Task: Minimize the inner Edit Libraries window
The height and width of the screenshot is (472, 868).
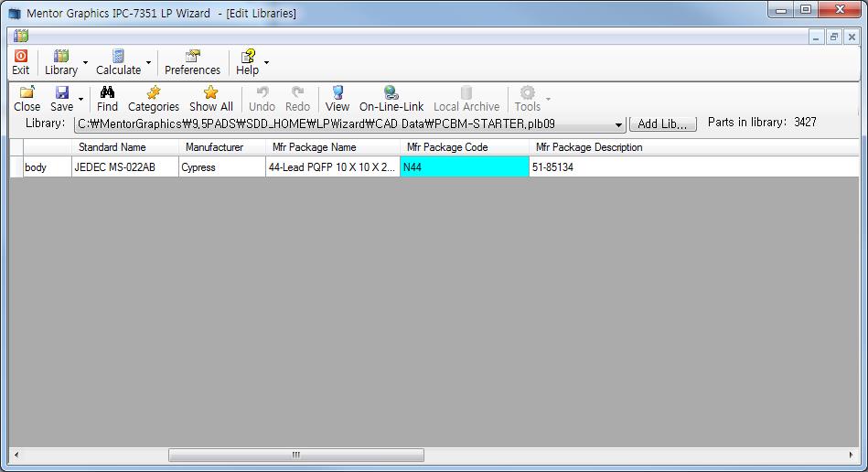Action: 816,38
